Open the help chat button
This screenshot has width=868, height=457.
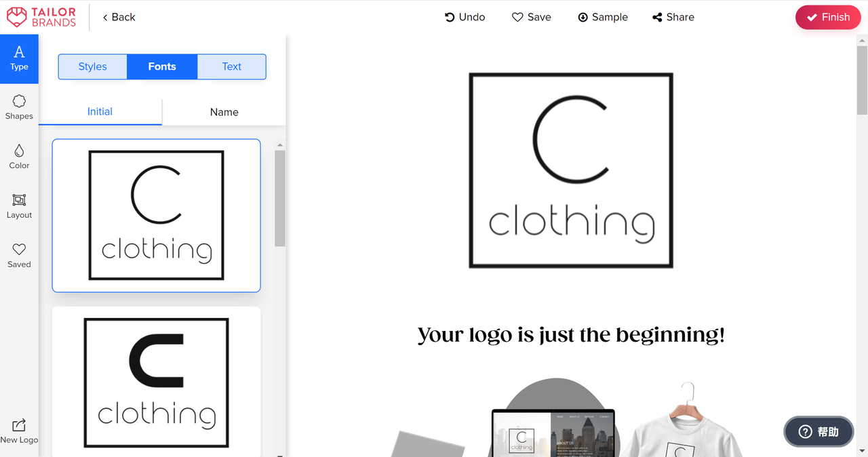tap(818, 431)
